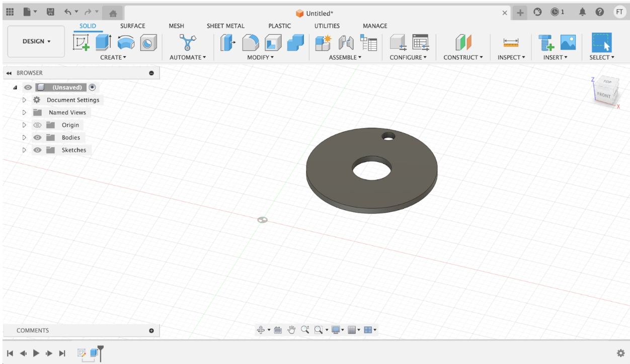
Task: Open the INSPECT dropdown menu
Action: click(511, 57)
